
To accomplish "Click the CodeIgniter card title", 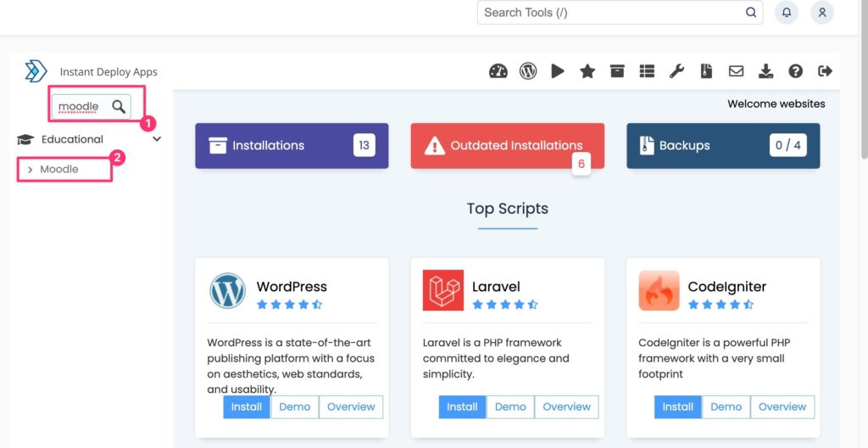I will pyautogui.click(x=727, y=287).
